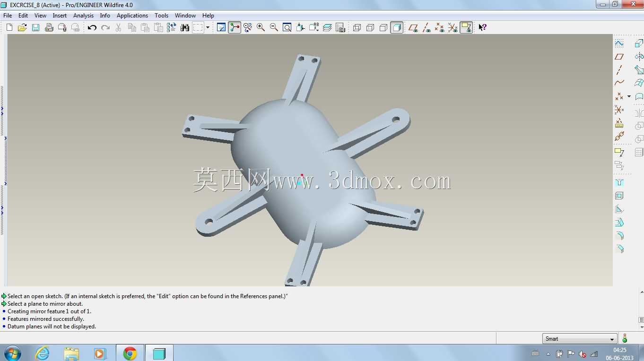Insert an analysis feature
The width and height of the screenshot is (644, 361).
[x=619, y=123]
